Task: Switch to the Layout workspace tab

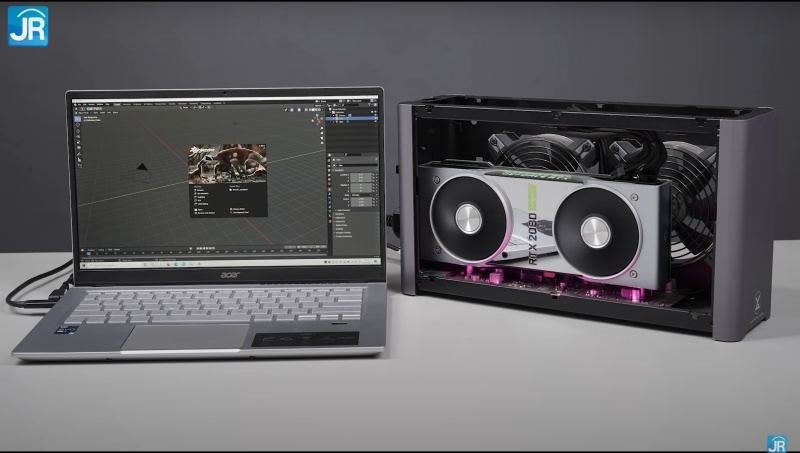Action: [x=117, y=105]
